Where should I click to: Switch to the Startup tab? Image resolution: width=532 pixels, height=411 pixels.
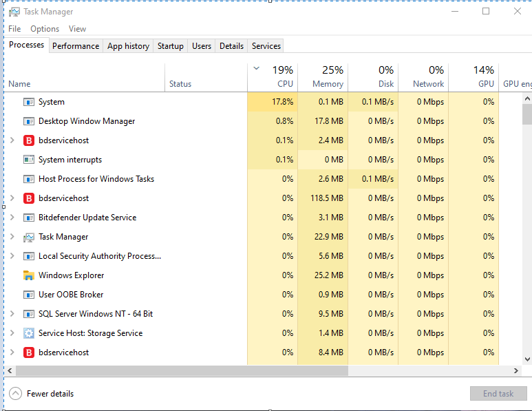click(170, 46)
